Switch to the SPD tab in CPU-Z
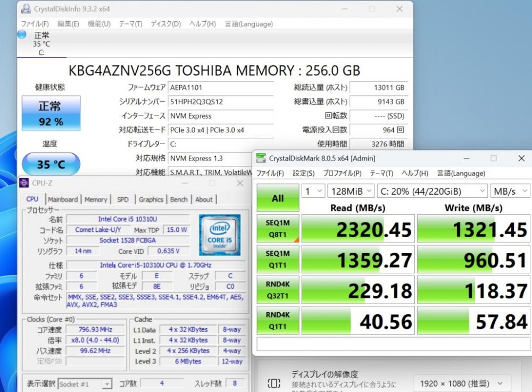Image resolution: width=532 pixels, height=392 pixels. 123,199
